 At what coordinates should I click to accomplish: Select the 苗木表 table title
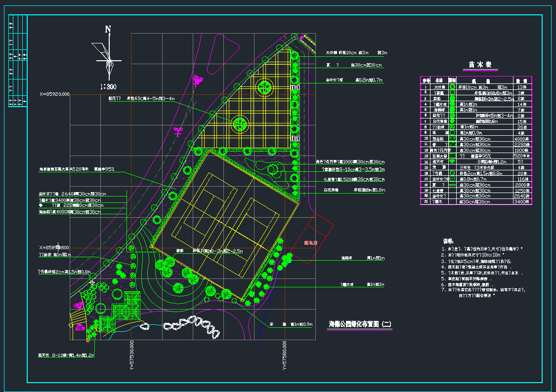click(x=479, y=65)
